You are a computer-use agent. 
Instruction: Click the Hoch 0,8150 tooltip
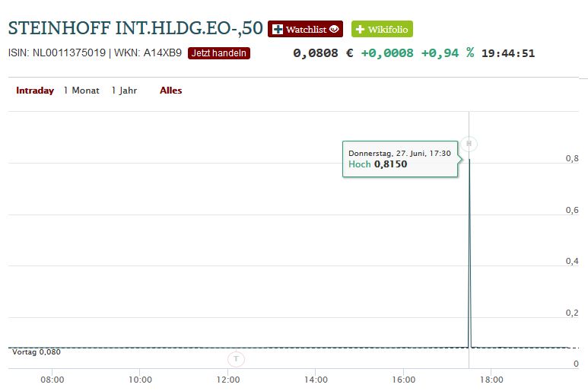tap(400, 159)
